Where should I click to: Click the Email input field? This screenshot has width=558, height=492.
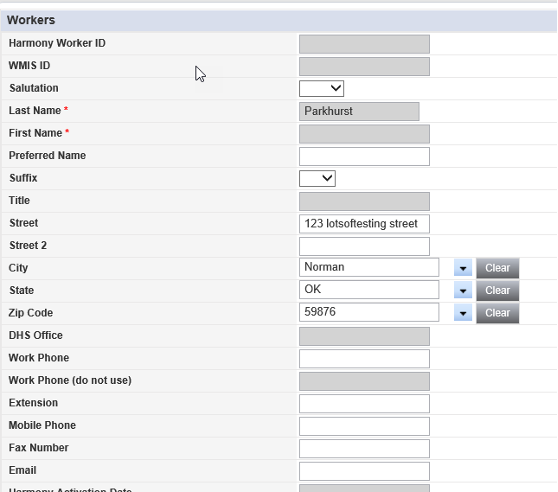(x=364, y=471)
